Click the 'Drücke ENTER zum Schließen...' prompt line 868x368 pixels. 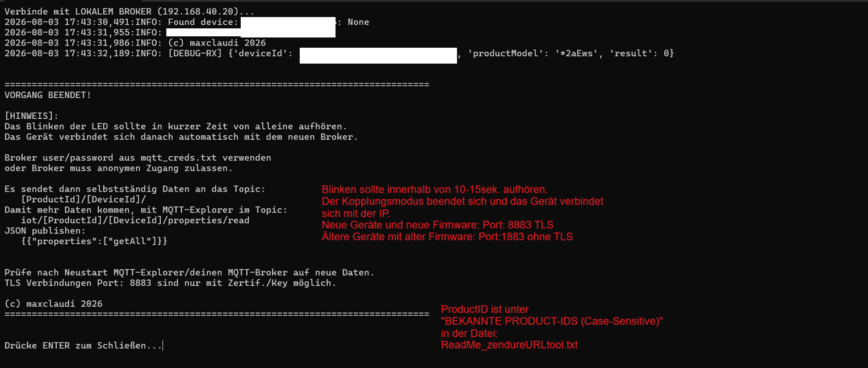point(83,345)
